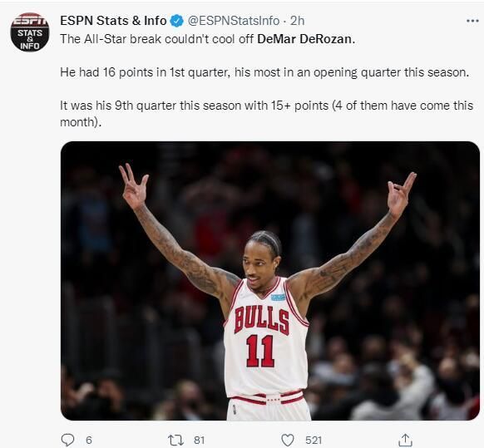Click the reply speech bubble icon
Screen dimensions: 484x448
(67, 440)
